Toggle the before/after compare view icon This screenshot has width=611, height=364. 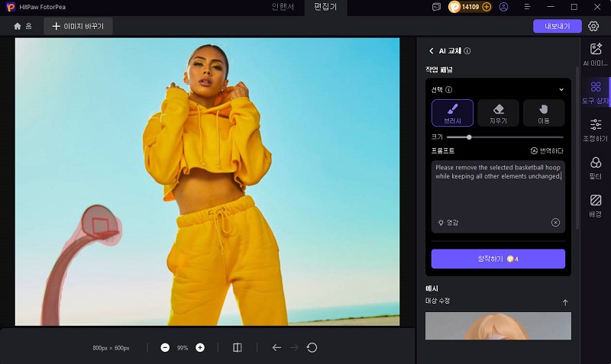click(238, 348)
